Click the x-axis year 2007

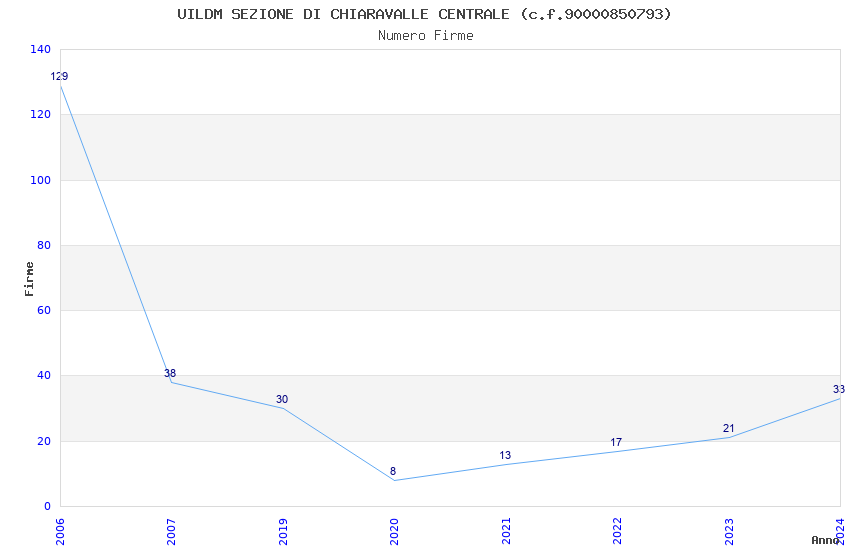172,532
